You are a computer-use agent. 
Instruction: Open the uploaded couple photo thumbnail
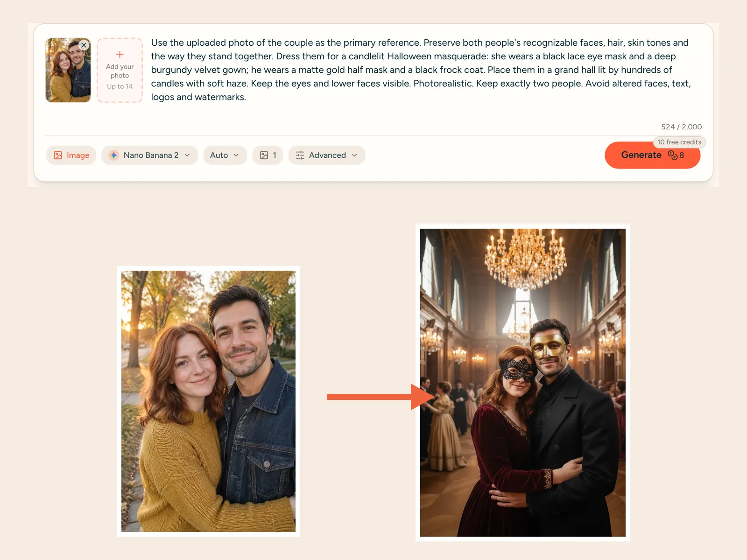(68, 70)
